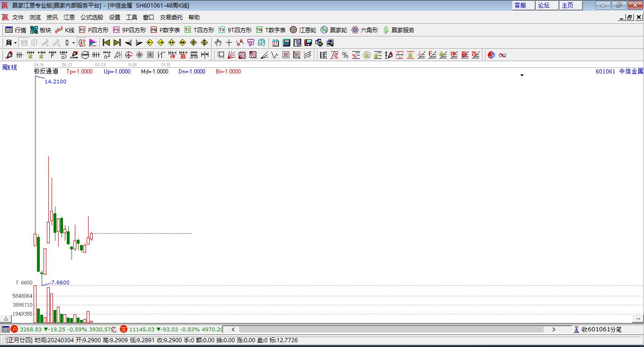Open the 行情 market quotes view
This screenshot has width=644, height=347.
click(16, 30)
